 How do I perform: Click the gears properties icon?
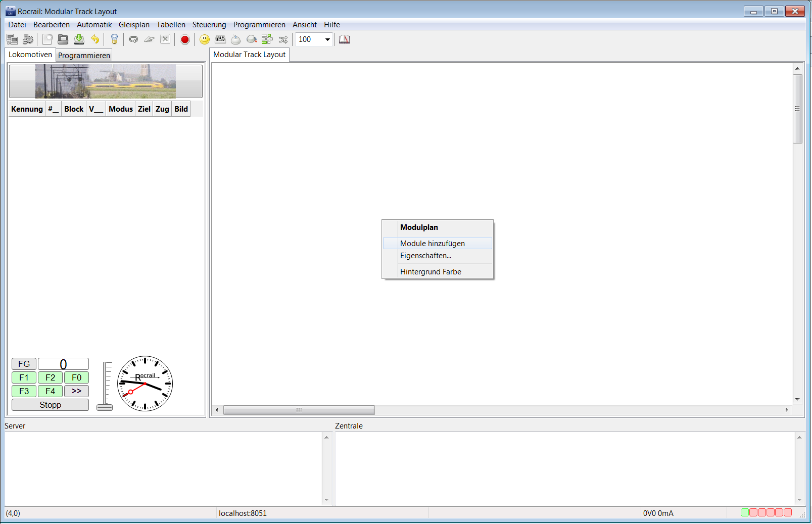point(28,39)
